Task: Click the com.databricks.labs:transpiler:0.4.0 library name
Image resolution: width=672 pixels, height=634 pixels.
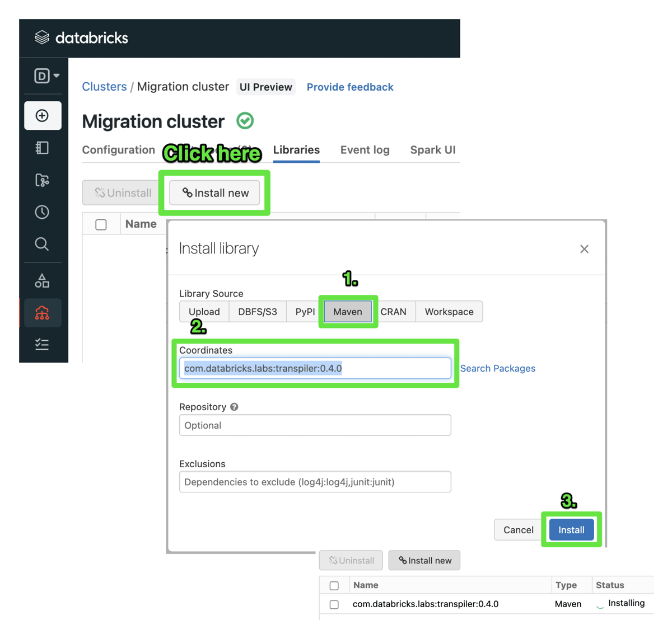Action: 426,604
